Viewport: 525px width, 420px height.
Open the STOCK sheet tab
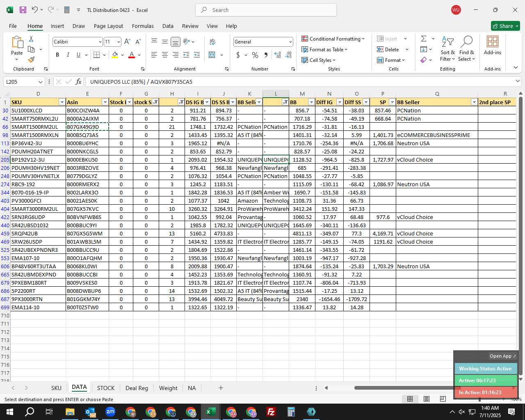coord(106,388)
